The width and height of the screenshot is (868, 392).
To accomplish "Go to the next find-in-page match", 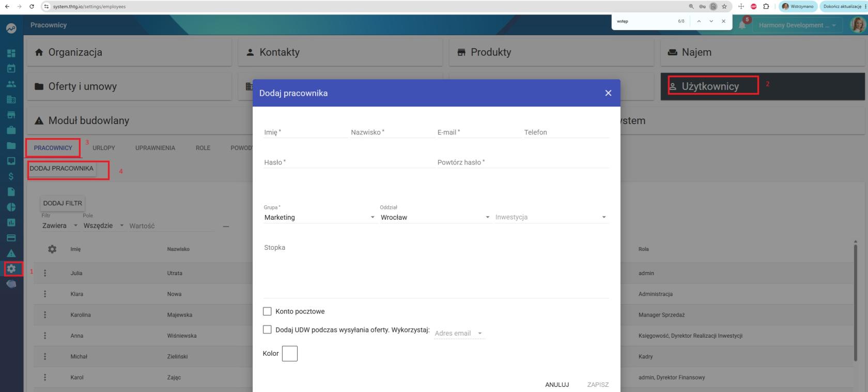I will click(x=711, y=21).
